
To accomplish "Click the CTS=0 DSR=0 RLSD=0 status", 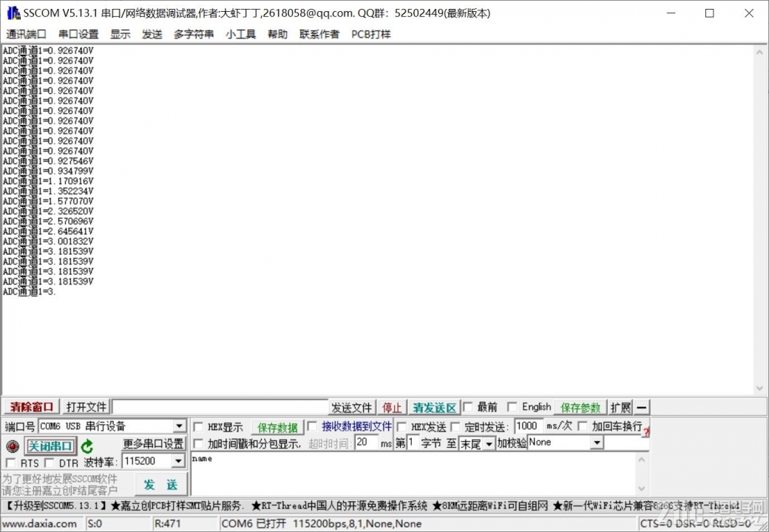I will point(696,524).
